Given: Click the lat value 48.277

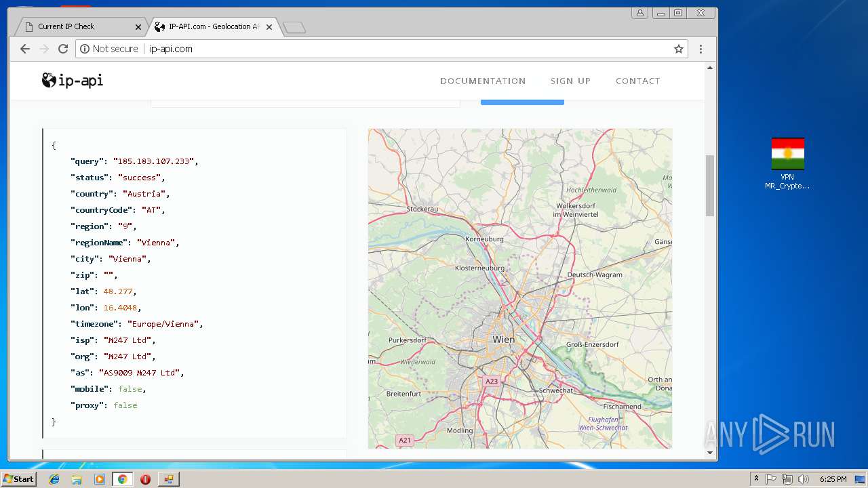Looking at the screenshot, I should click(119, 291).
